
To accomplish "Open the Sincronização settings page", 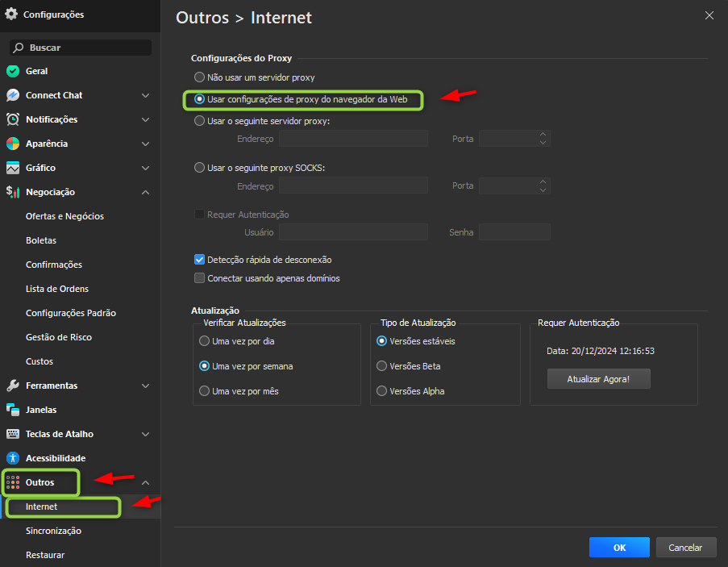I will [53, 531].
